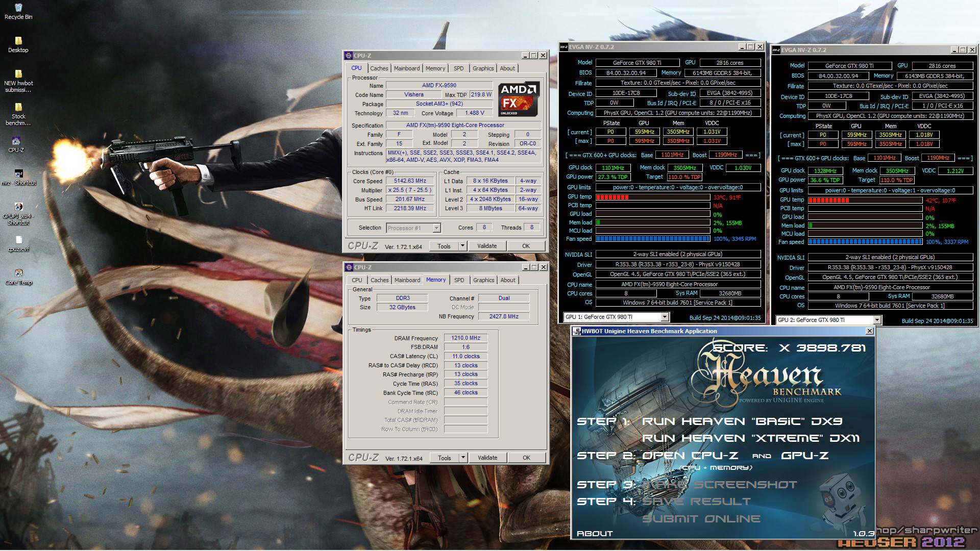Expand Tools dropdown arrow in lower CPU-Z

[463, 458]
